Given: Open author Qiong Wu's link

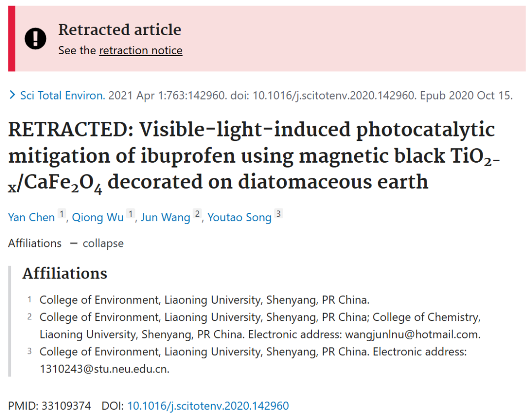Looking at the screenshot, I should tap(98, 217).
